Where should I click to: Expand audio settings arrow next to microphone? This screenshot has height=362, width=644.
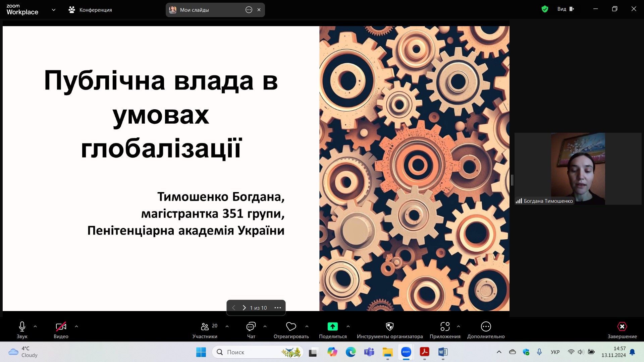point(35,326)
